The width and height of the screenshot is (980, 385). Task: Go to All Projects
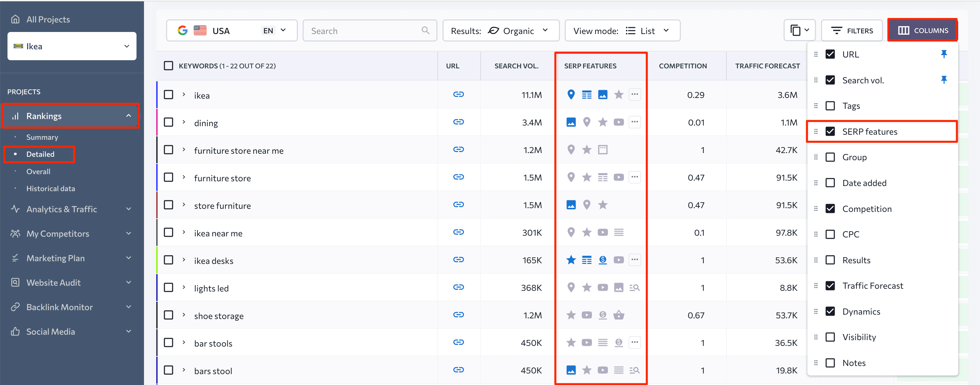coord(48,19)
